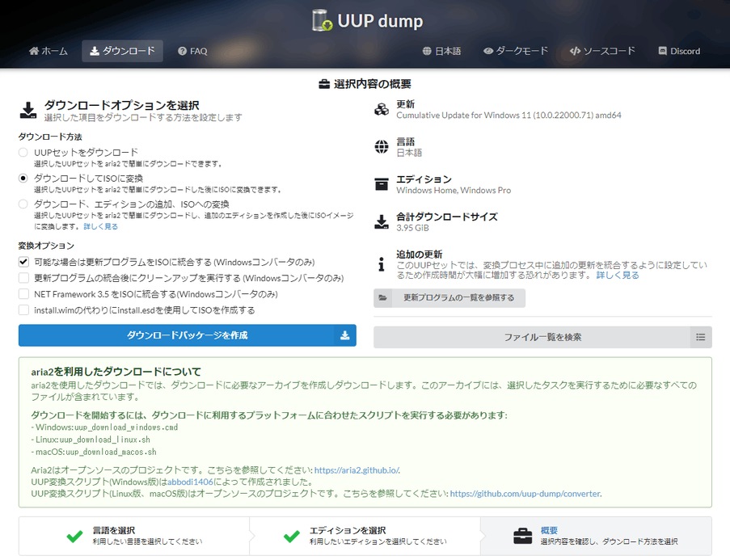Toggle ダークモード in the header
This screenshot has width=730, height=560.
(x=516, y=51)
